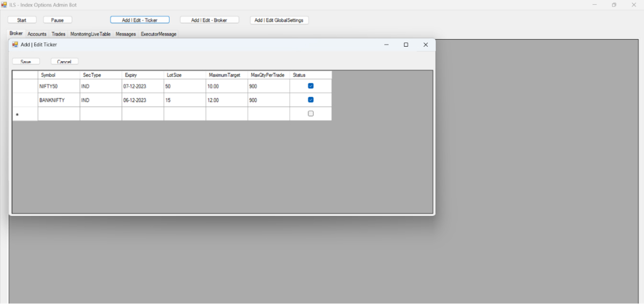
Task: Sort by the SecType column header
Action: pyautogui.click(x=101, y=75)
